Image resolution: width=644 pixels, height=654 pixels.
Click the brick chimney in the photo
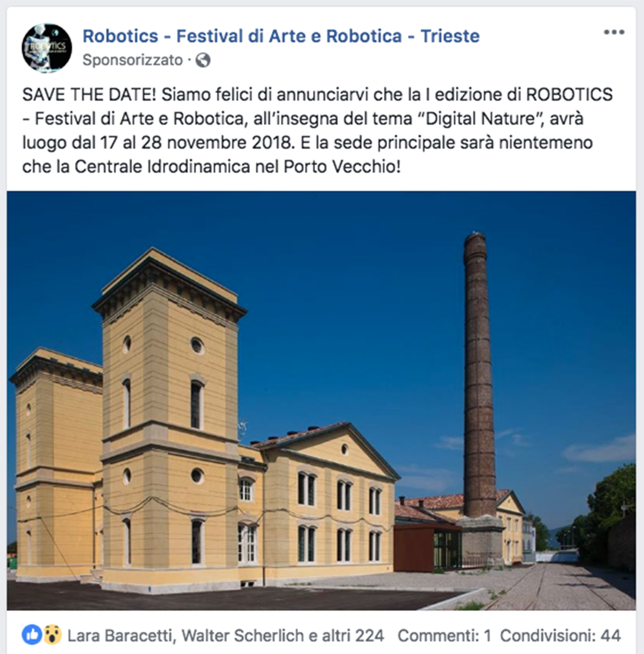point(478,375)
